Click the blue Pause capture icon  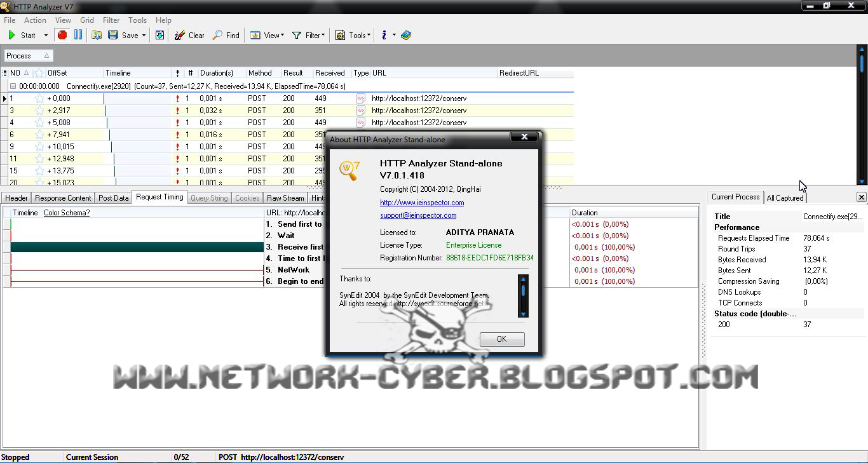pos(78,35)
